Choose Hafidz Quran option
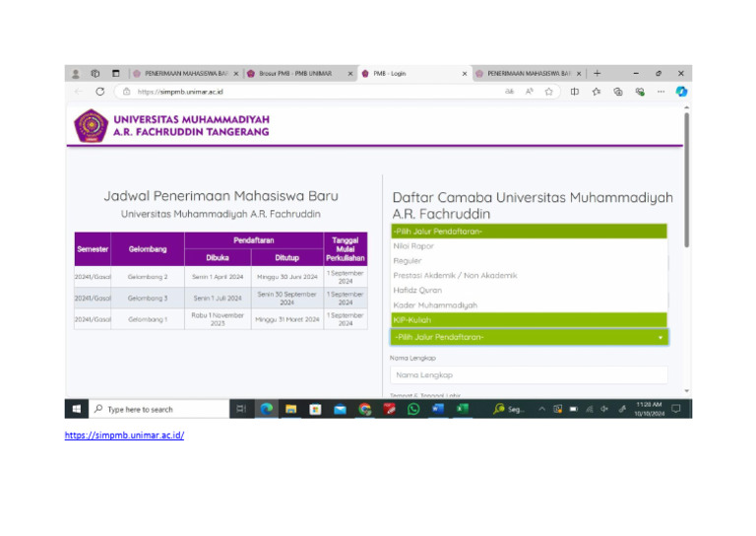This screenshot has height=536, width=756. tap(529, 291)
